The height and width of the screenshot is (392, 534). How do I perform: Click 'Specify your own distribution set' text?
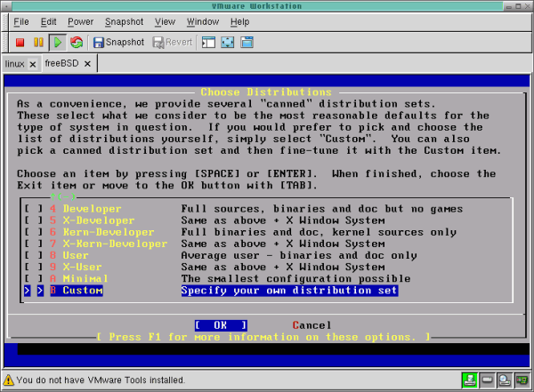pos(289,291)
